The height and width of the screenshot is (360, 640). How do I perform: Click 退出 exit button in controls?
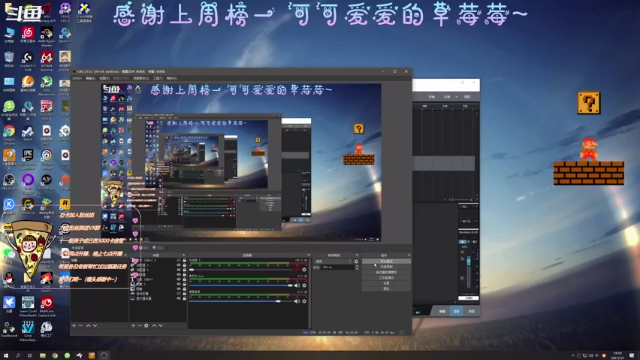[387, 288]
